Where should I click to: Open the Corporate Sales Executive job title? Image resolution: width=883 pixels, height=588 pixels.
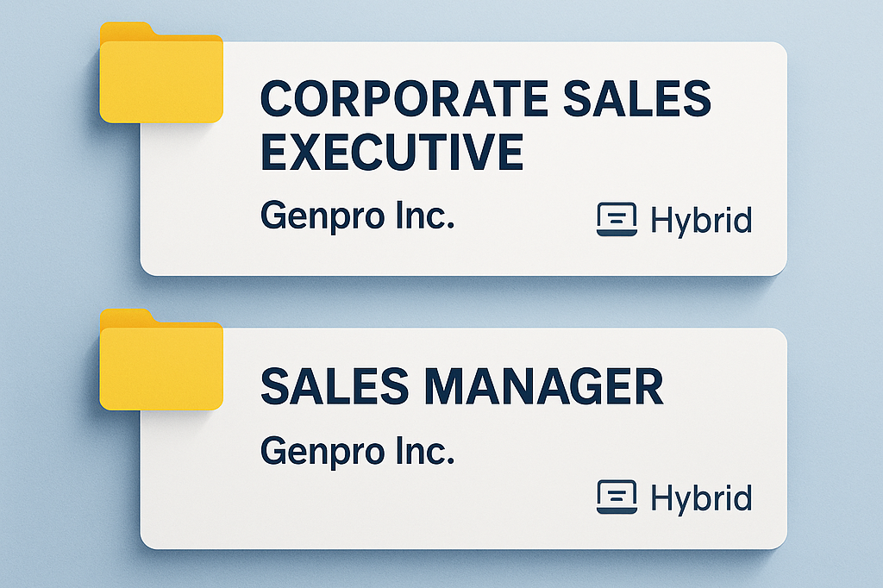485,124
